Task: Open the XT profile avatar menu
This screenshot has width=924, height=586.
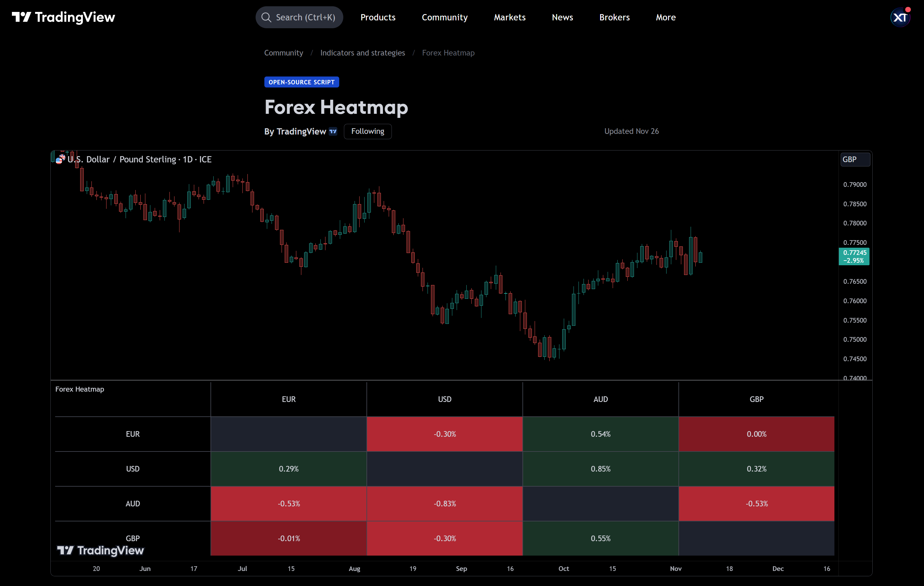Action: click(900, 17)
